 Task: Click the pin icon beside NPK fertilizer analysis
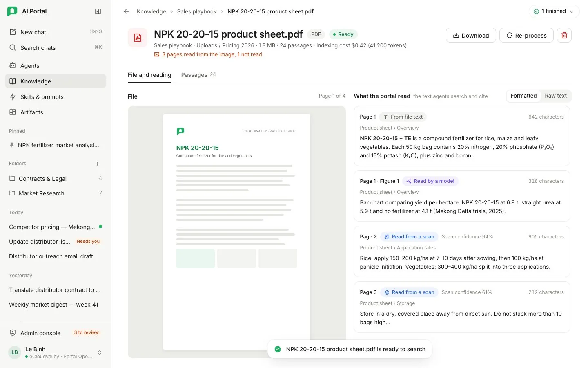(x=12, y=145)
